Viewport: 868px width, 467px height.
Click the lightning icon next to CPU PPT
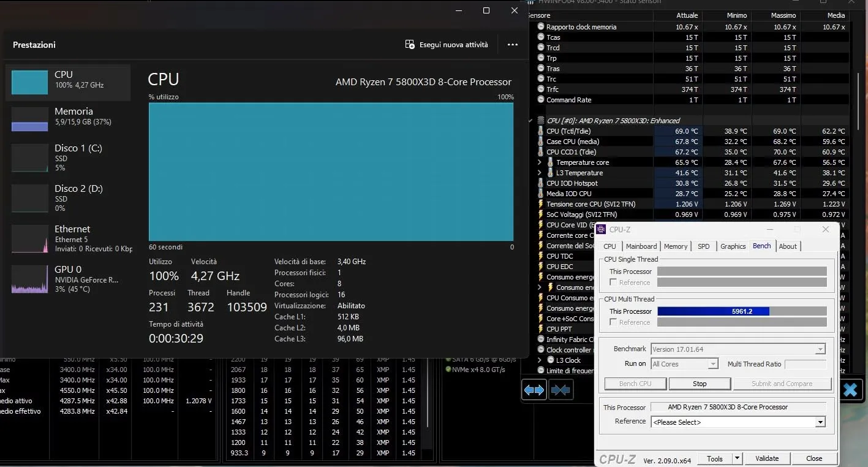(x=540, y=329)
